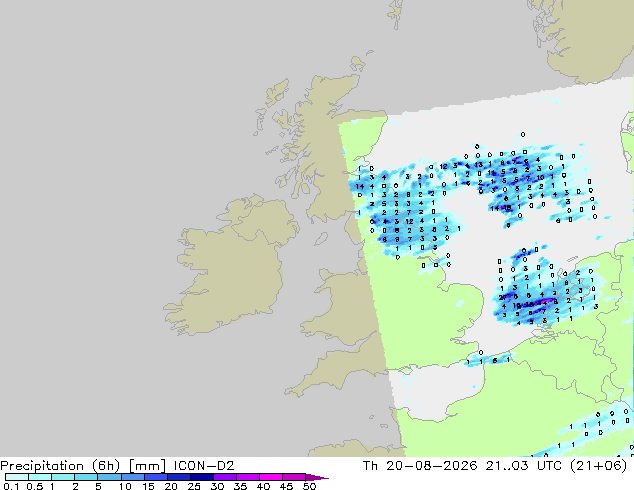This screenshot has height=490, width=634.
Task: Click the 'Precipitation' title text
Action: [x=44, y=466]
